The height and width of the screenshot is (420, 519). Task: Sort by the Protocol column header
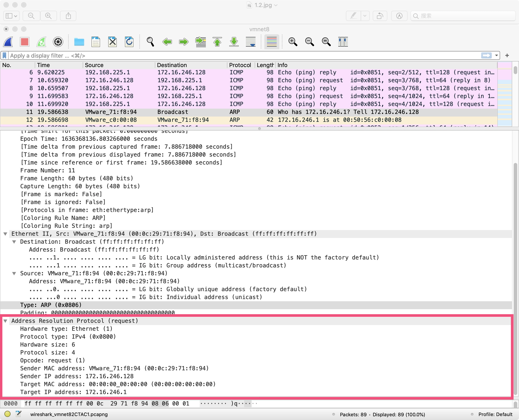pyautogui.click(x=240, y=65)
